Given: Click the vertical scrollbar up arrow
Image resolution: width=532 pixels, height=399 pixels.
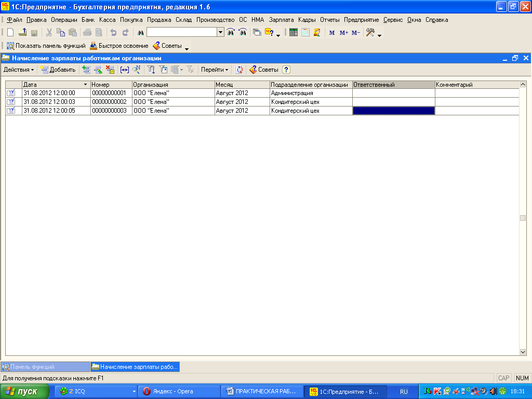Looking at the screenshot, I should point(523,85).
